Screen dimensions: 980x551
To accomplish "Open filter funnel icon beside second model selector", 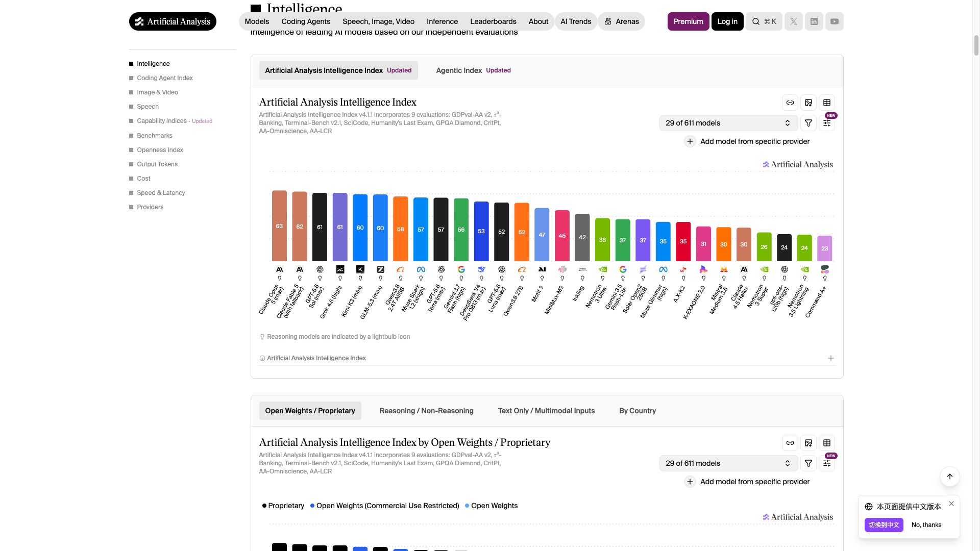I will coord(808,463).
